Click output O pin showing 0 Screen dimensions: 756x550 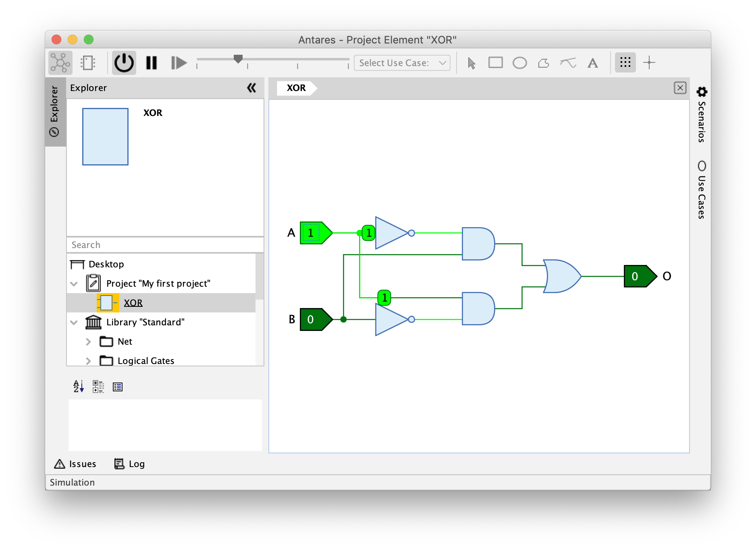[x=640, y=276]
